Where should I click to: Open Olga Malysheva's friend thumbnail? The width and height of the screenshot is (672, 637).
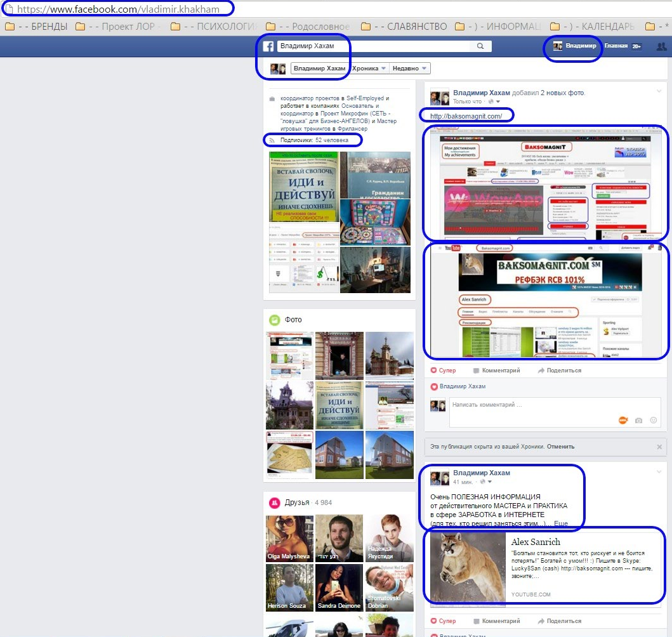(290, 539)
